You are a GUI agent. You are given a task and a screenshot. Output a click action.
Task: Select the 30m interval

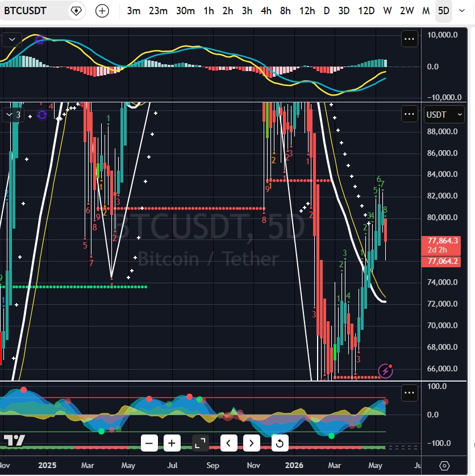(185, 11)
